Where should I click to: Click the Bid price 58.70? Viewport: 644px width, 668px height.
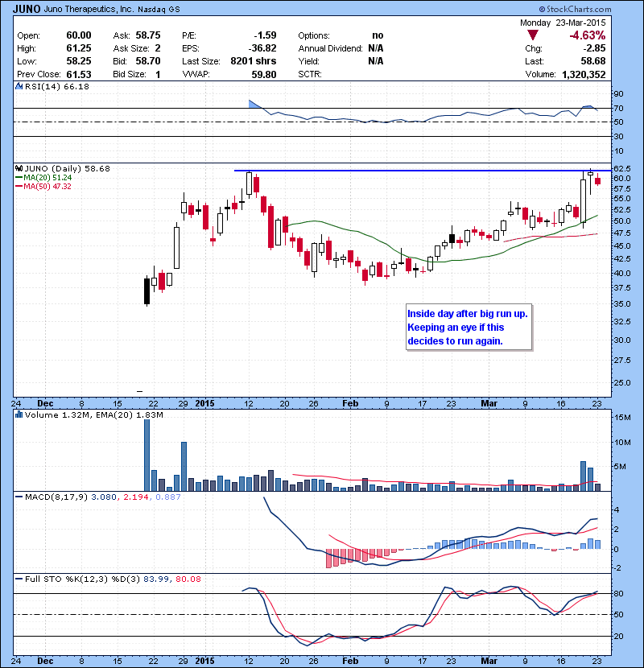148,61
